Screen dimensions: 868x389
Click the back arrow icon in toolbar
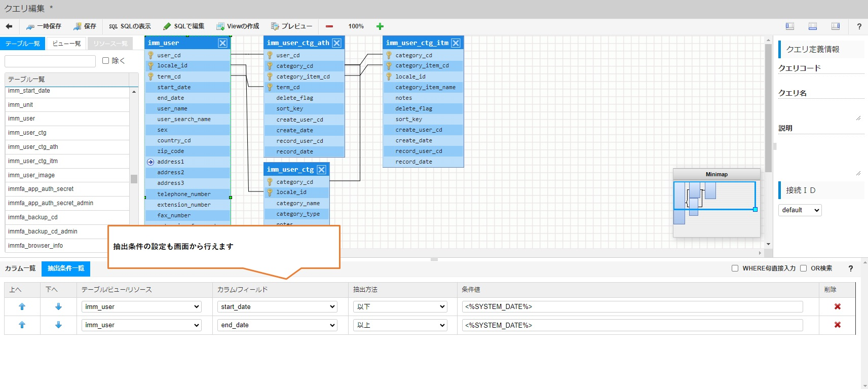tap(9, 26)
